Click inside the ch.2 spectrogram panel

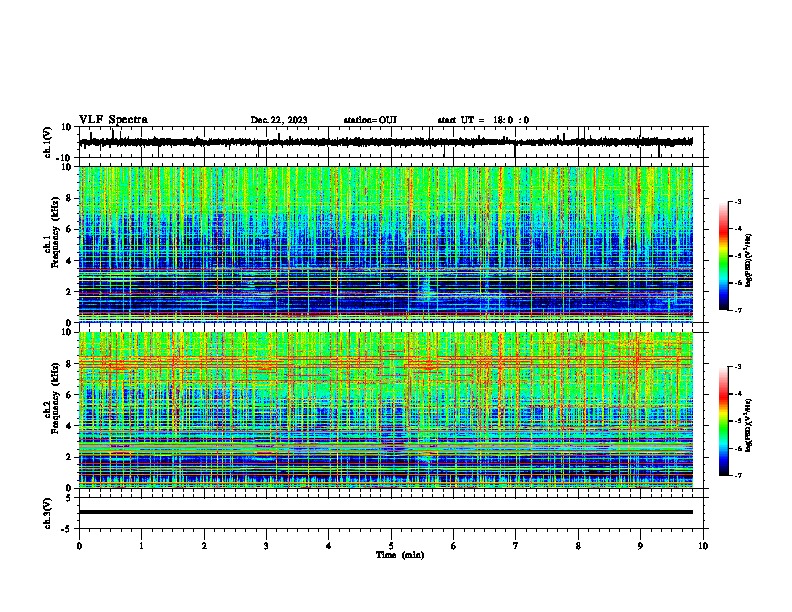[x=386, y=410]
